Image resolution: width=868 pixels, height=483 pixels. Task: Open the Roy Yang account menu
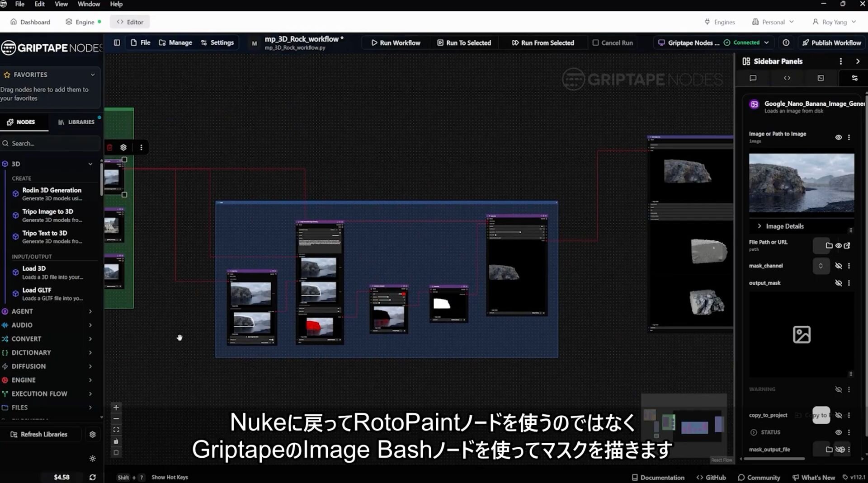coord(834,22)
